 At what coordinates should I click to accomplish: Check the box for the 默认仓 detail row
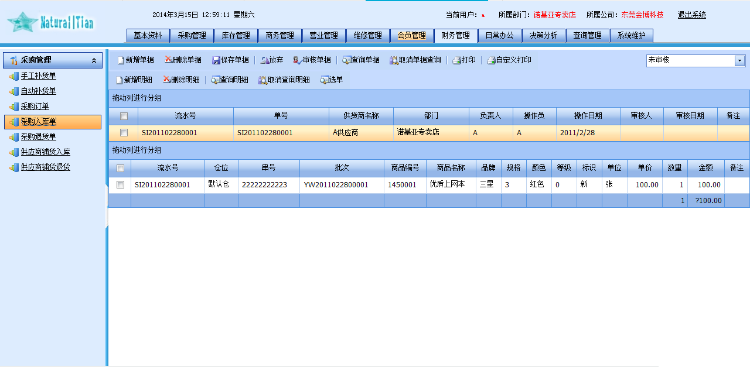[121, 185]
